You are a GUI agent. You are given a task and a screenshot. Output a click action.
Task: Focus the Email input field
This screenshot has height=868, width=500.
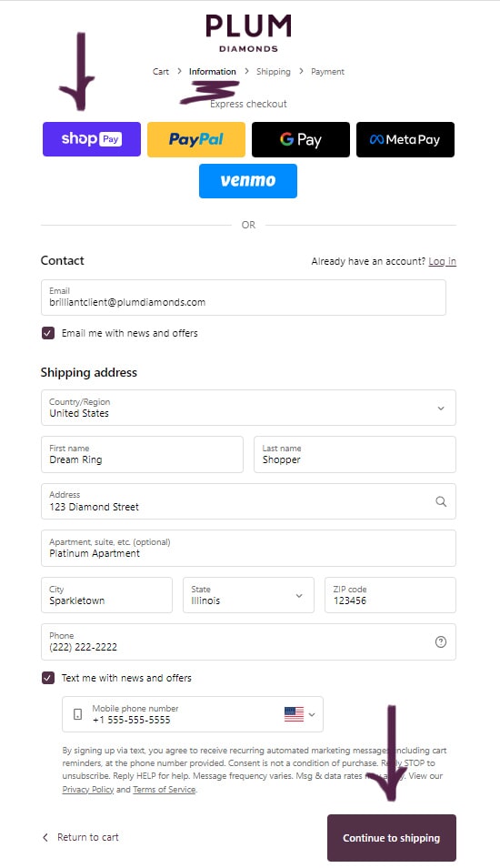pos(244,298)
